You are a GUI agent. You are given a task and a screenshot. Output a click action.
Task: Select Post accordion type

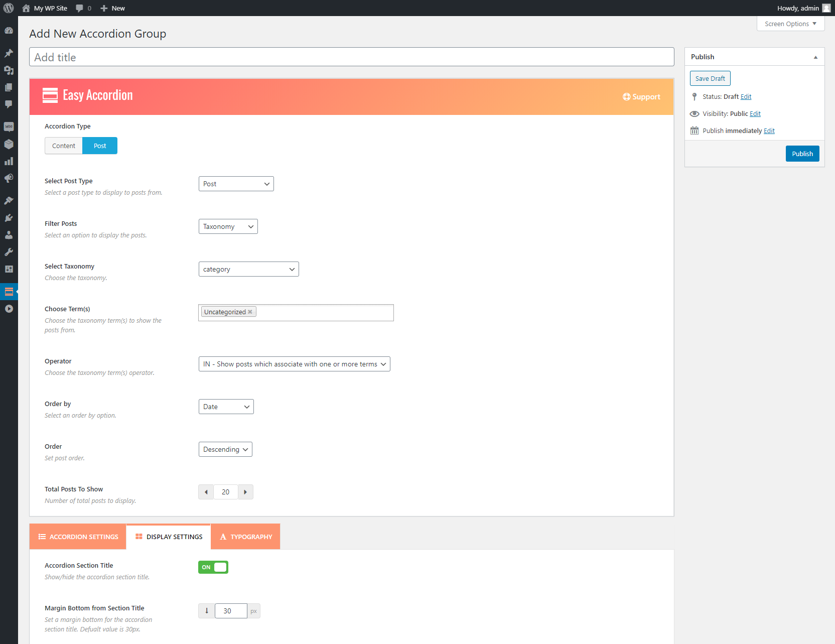(x=100, y=146)
